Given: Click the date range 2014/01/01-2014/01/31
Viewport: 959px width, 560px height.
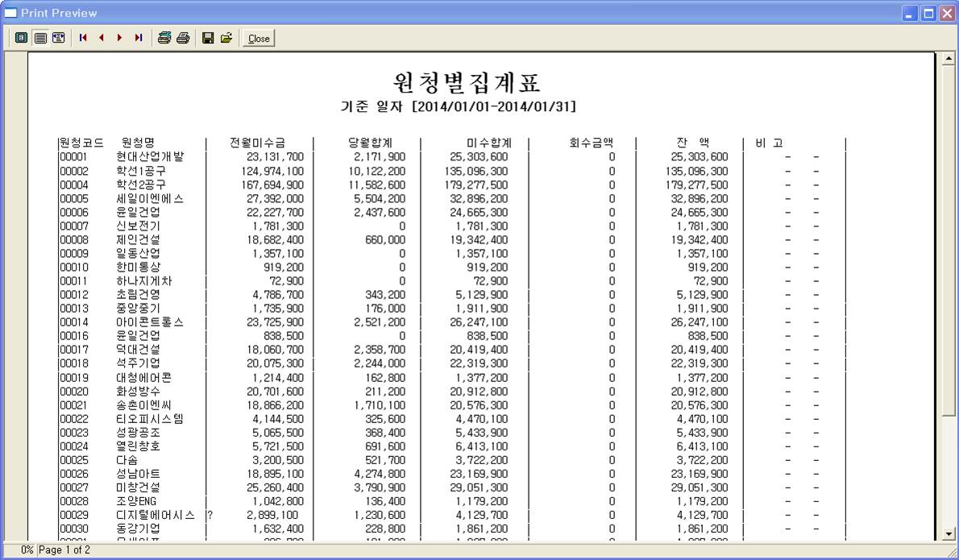Looking at the screenshot, I should [496, 106].
